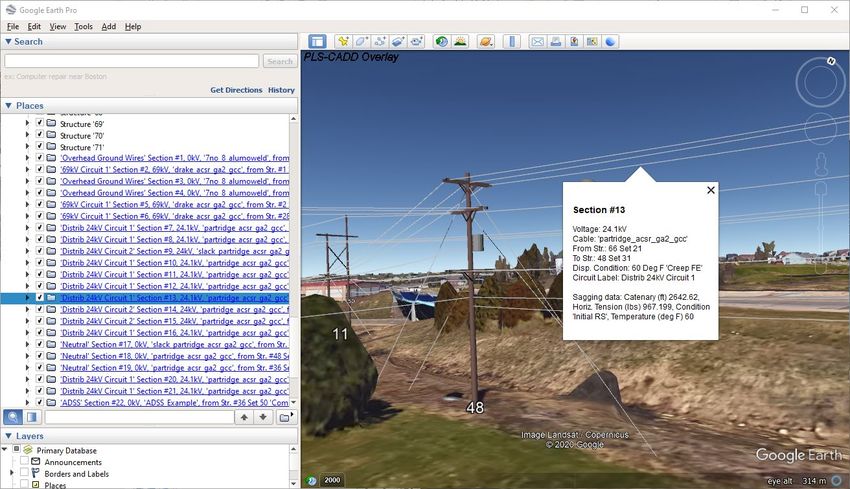This screenshot has width=850, height=489.
Task: Open 'Distrib 24kV Circuit 2' Section #14 link
Action: [175, 309]
